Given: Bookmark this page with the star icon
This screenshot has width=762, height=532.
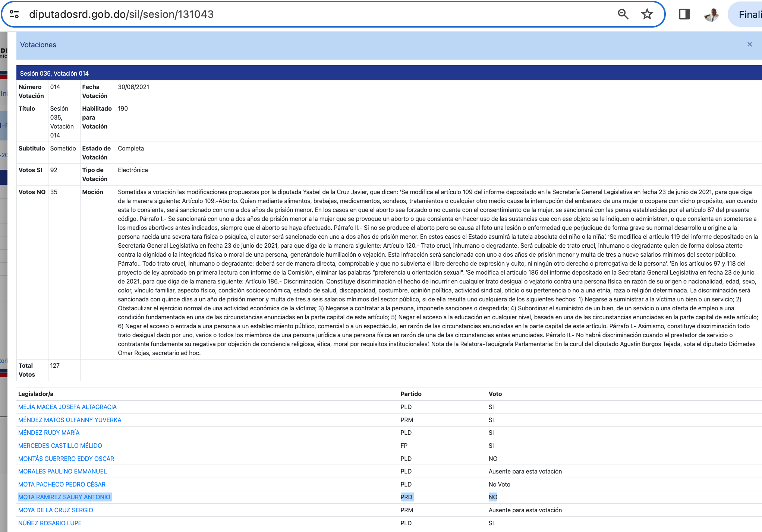Looking at the screenshot, I should point(647,15).
